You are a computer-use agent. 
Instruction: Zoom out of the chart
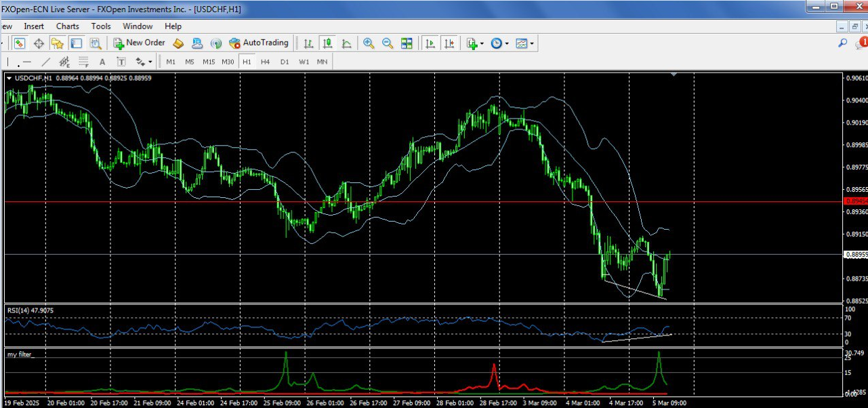[388, 43]
